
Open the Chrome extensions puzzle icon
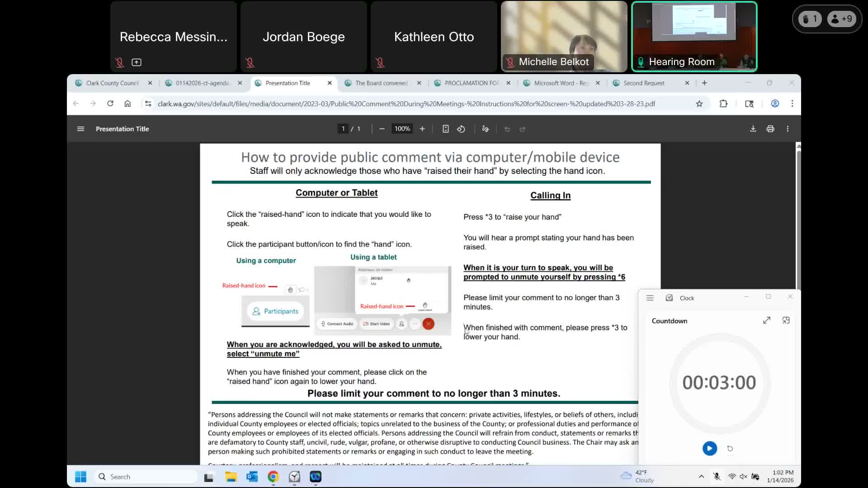(723, 103)
